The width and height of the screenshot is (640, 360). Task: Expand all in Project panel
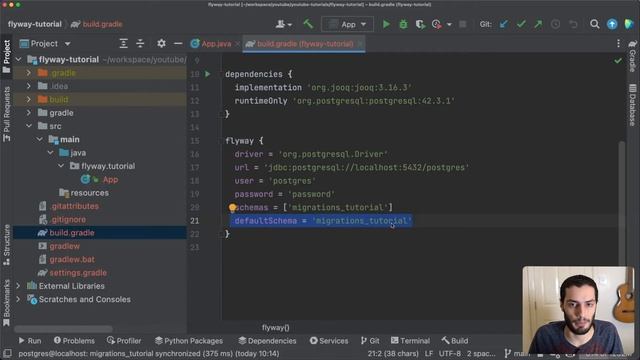(x=123, y=43)
